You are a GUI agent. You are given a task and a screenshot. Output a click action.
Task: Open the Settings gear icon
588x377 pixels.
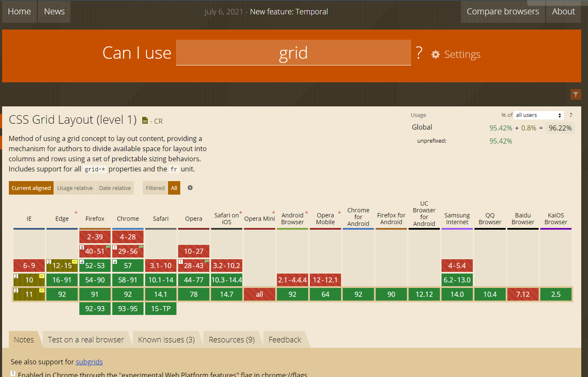[x=436, y=54]
